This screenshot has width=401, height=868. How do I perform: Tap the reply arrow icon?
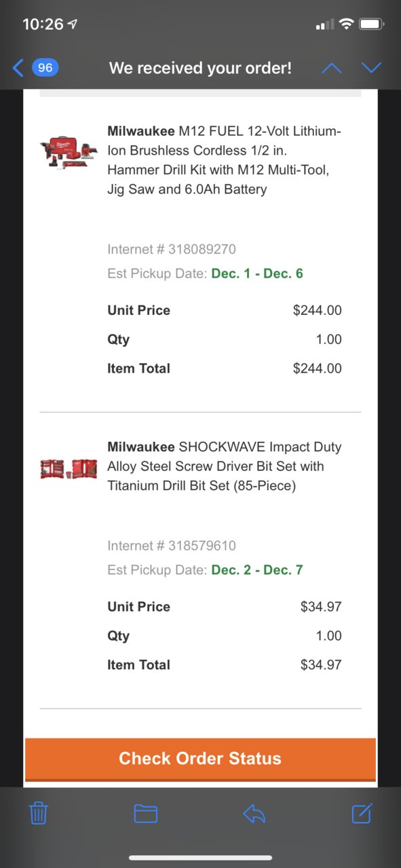click(x=254, y=813)
